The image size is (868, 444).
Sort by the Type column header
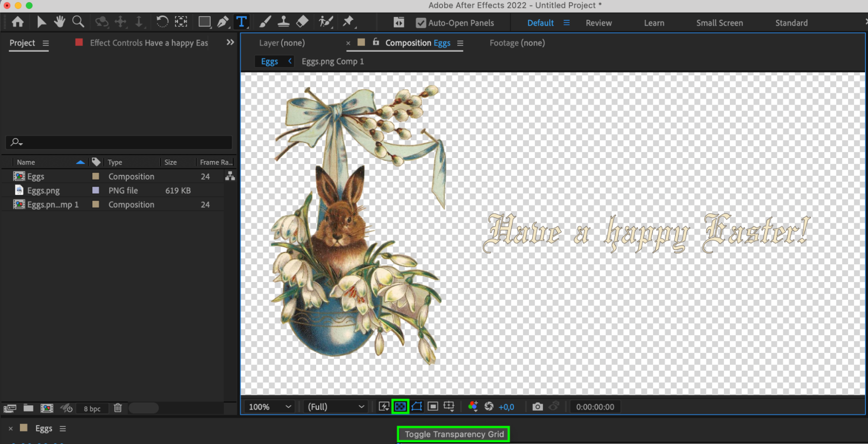[115, 162]
